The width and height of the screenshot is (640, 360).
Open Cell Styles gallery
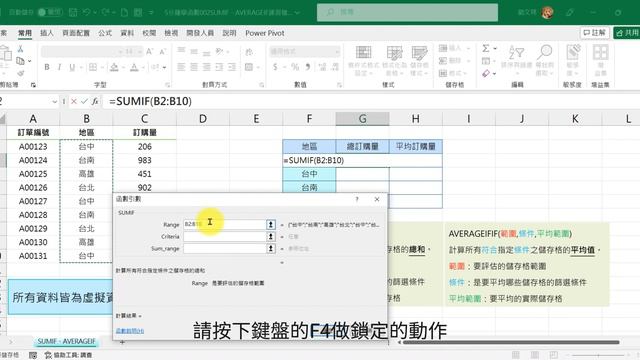click(419, 60)
